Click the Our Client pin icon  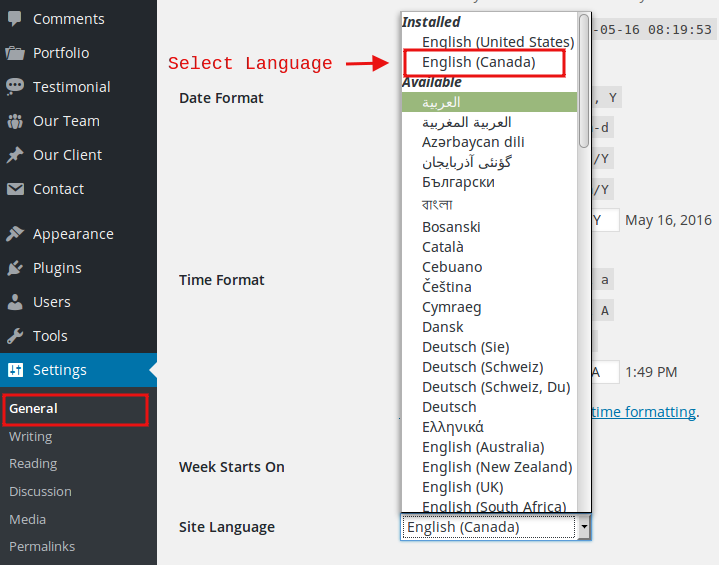pos(15,155)
